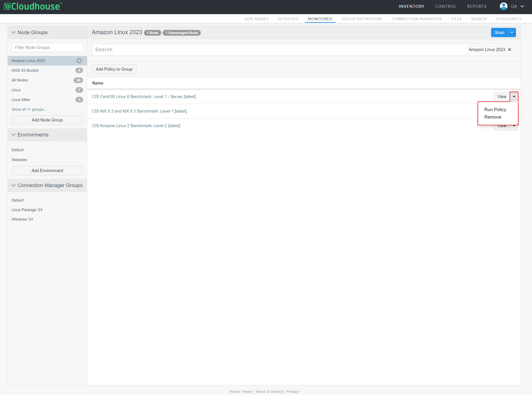This screenshot has height=395, width=532.
Task: Open CIS Amazon Linux 2 Benchmark link
Action: pos(136,126)
